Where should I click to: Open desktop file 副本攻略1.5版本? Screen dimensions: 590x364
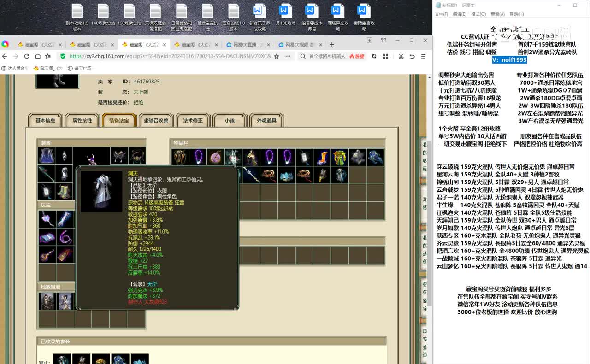[x=77, y=18]
